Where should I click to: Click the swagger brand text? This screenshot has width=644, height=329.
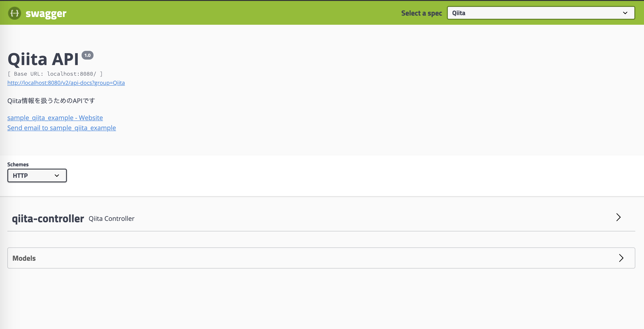(46, 14)
